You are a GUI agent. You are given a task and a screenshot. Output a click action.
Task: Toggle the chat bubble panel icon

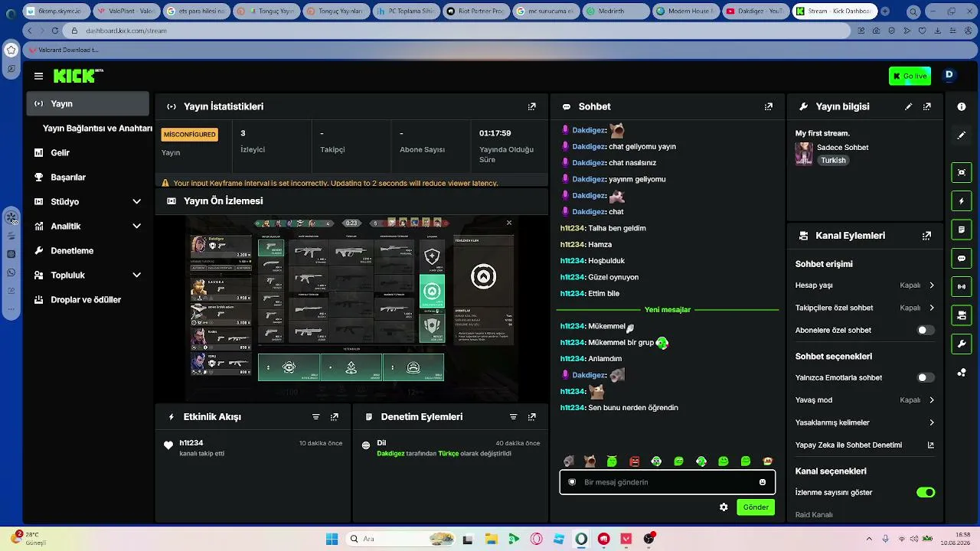962,259
